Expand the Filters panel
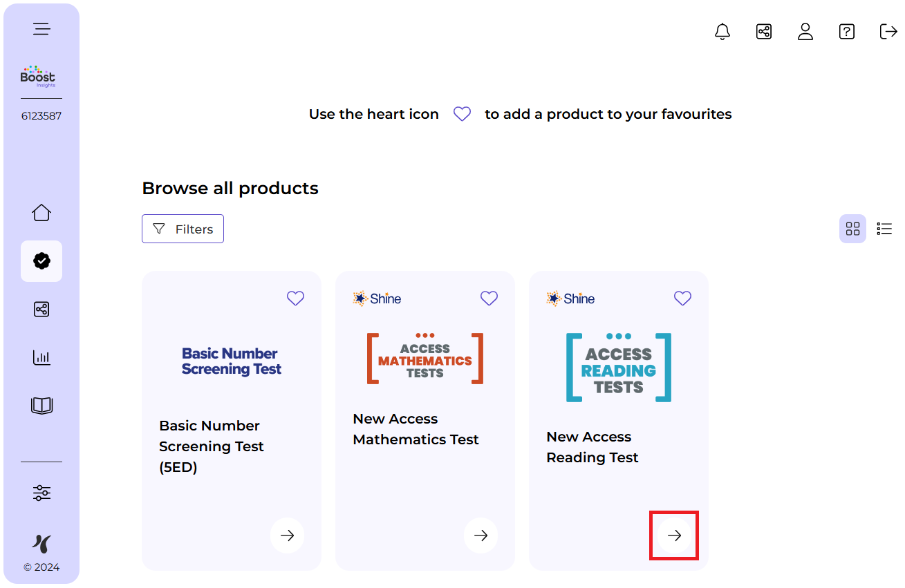Viewport: 905px width, 588px height. pyautogui.click(x=183, y=229)
